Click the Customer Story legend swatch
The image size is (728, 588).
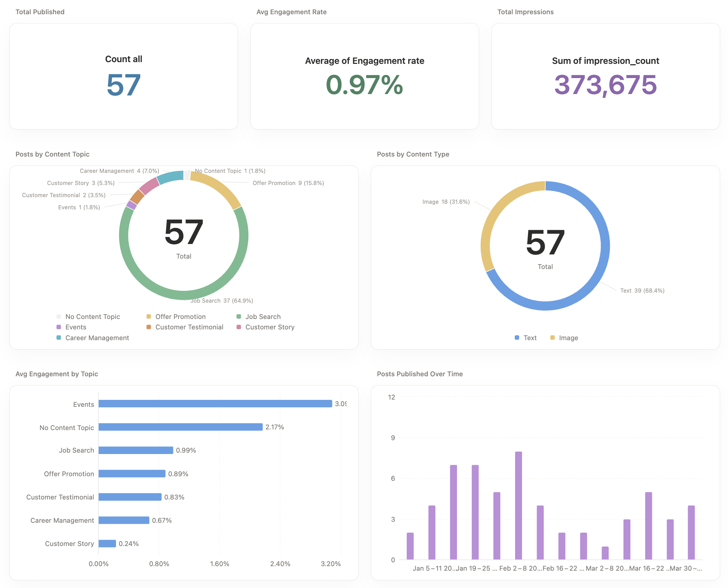point(239,327)
